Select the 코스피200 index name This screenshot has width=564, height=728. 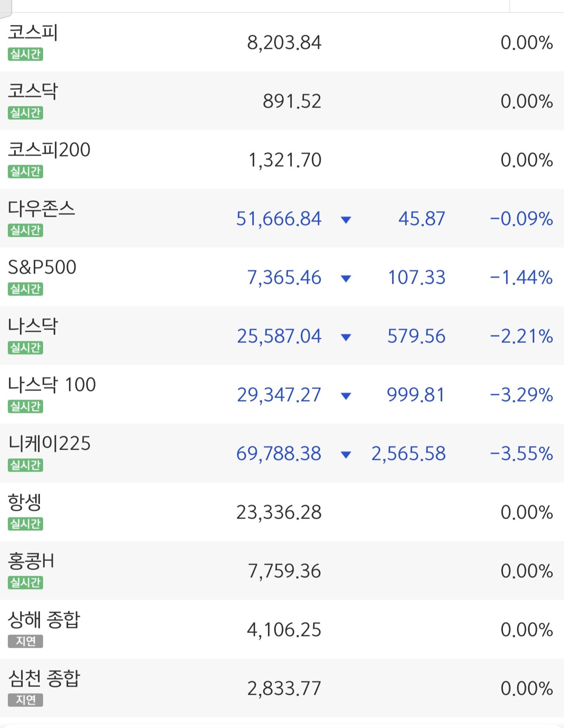49,150
